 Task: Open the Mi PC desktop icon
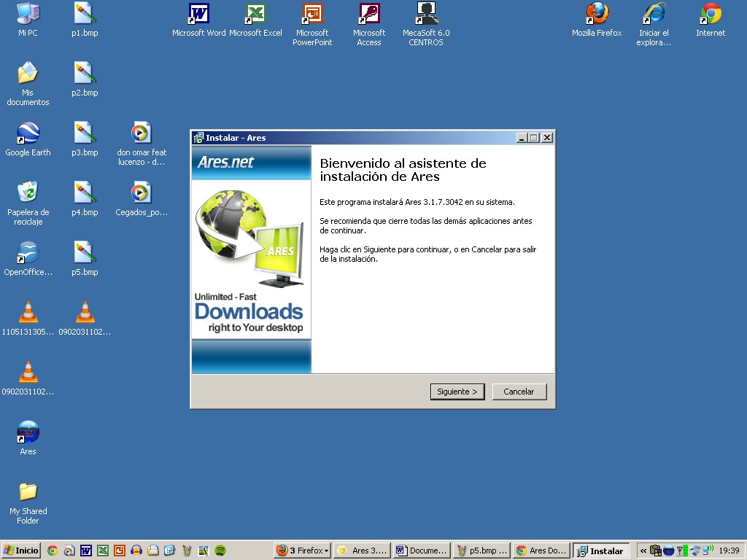(28, 20)
